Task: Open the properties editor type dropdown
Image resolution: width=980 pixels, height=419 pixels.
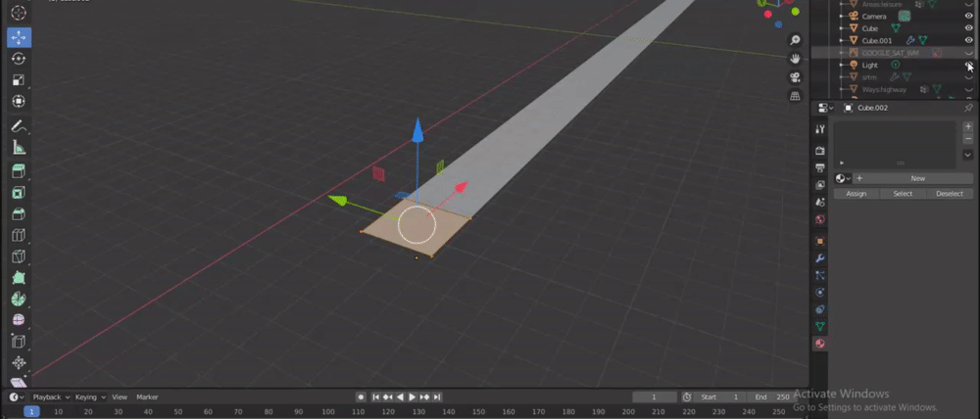Action: [825, 108]
